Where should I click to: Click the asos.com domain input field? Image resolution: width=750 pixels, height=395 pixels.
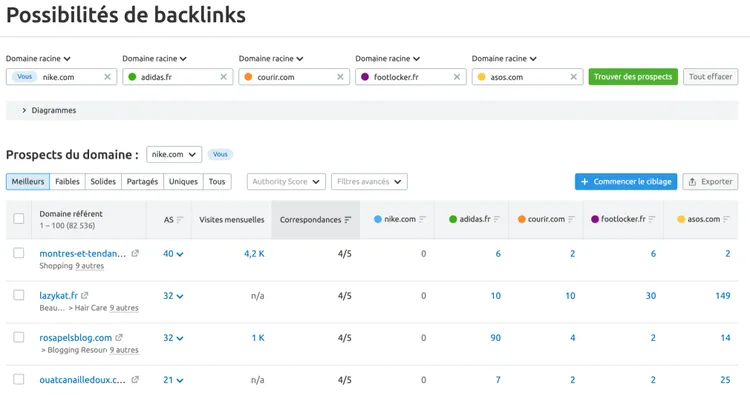528,77
